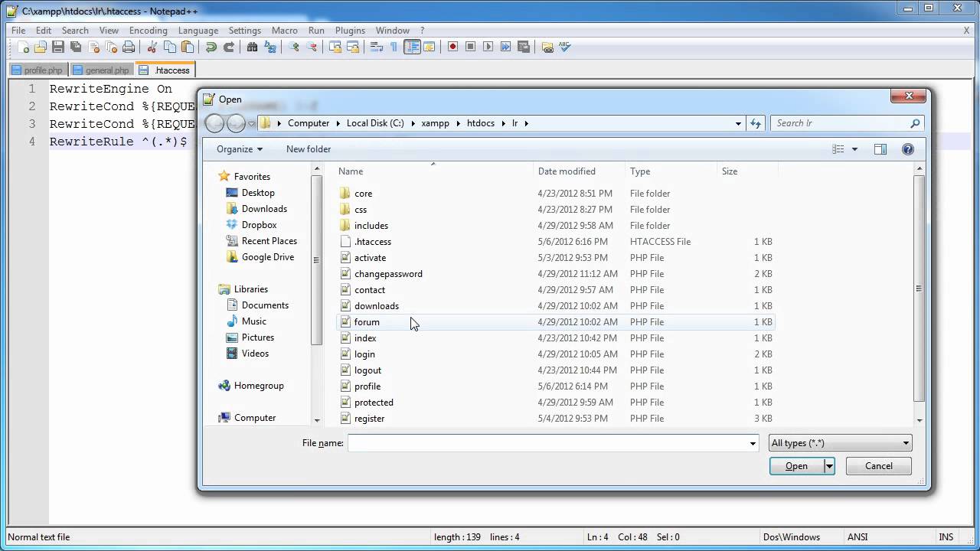The height and width of the screenshot is (551, 980).
Task: Open the Language menu
Action: (198, 31)
